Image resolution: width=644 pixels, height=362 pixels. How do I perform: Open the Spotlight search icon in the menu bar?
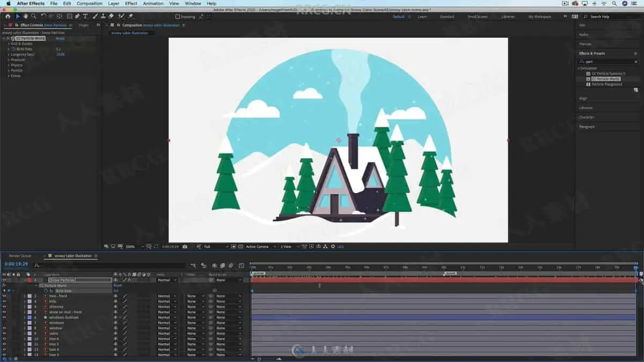point(616,3)
